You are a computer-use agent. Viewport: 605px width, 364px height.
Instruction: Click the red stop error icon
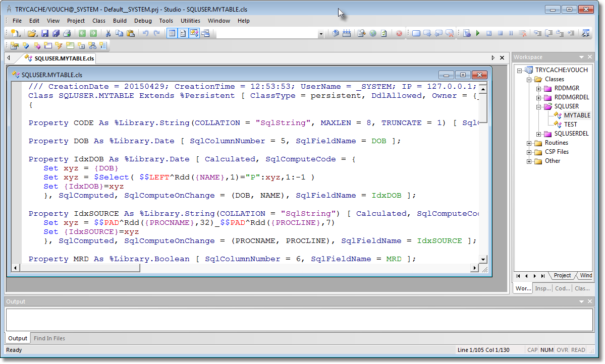[399, 34]
